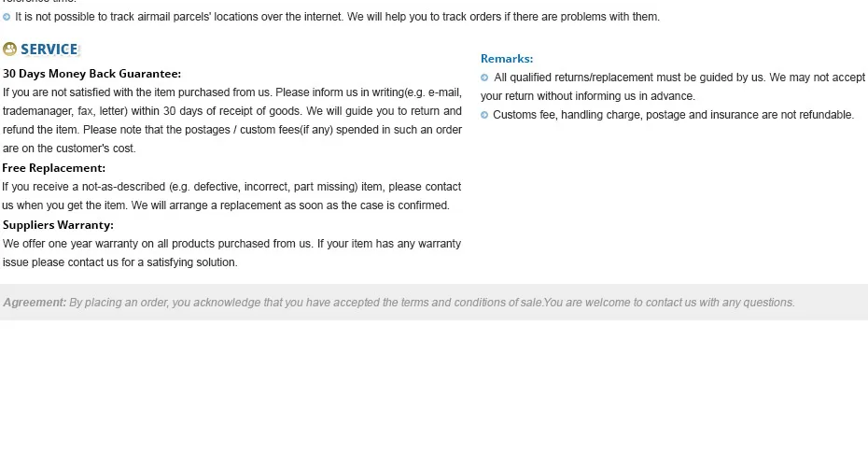Click the SERVICE section heading

[49, 50]
